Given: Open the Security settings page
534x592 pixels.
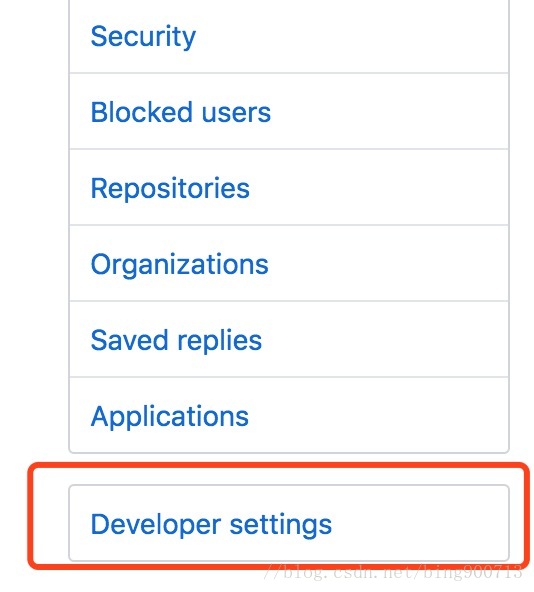Looking at the screenshot, I should [x=289, y=37].
